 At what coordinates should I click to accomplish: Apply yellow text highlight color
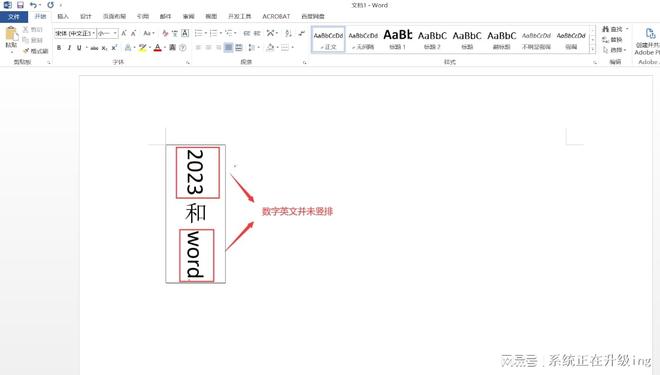click(x=143, y=48)
